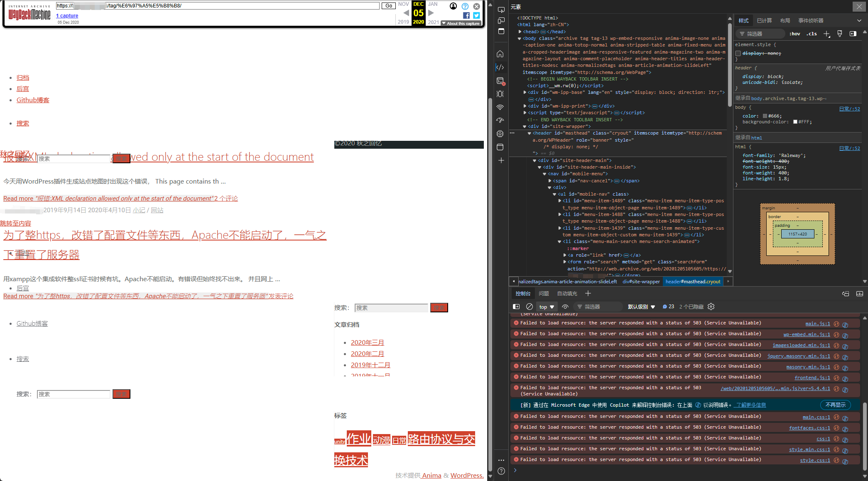
Task: Add a quick view tab with plus
Action: [x=588, y=293]
